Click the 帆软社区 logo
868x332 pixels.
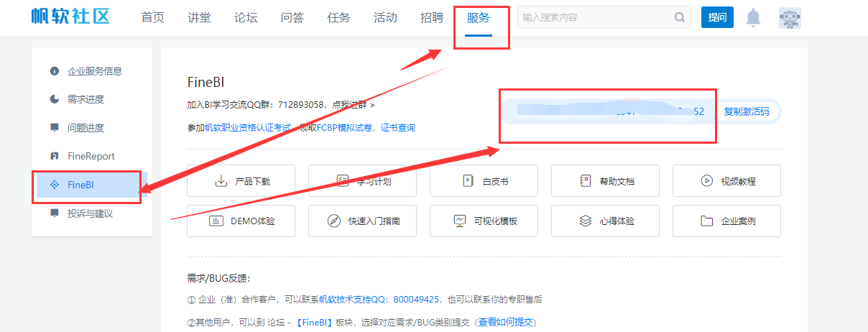point(70,17)
